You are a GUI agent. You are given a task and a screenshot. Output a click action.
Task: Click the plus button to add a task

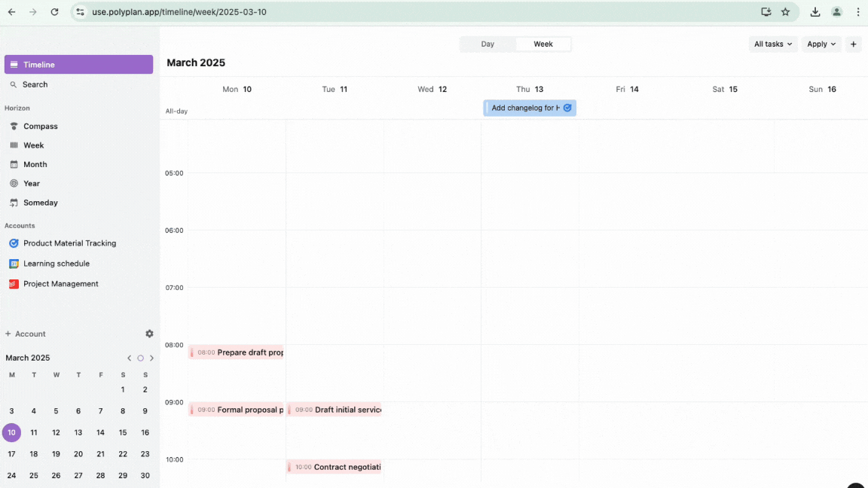click(x=853, y=44)
